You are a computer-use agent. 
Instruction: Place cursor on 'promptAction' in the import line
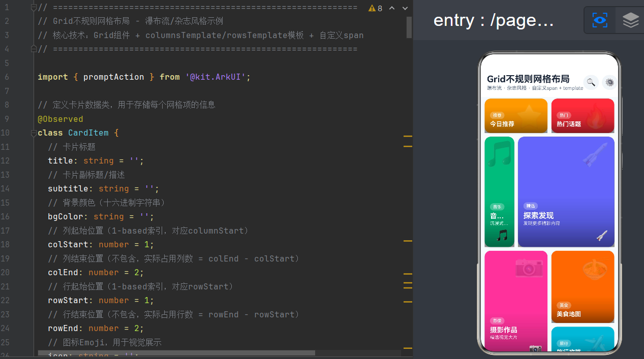[x=113, y=77]
